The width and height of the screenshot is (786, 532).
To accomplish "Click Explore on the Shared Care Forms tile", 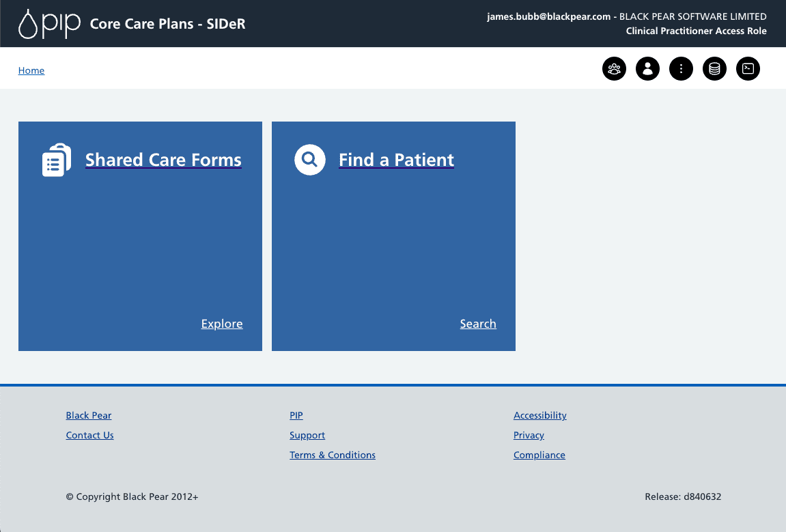I will (221, 324).
